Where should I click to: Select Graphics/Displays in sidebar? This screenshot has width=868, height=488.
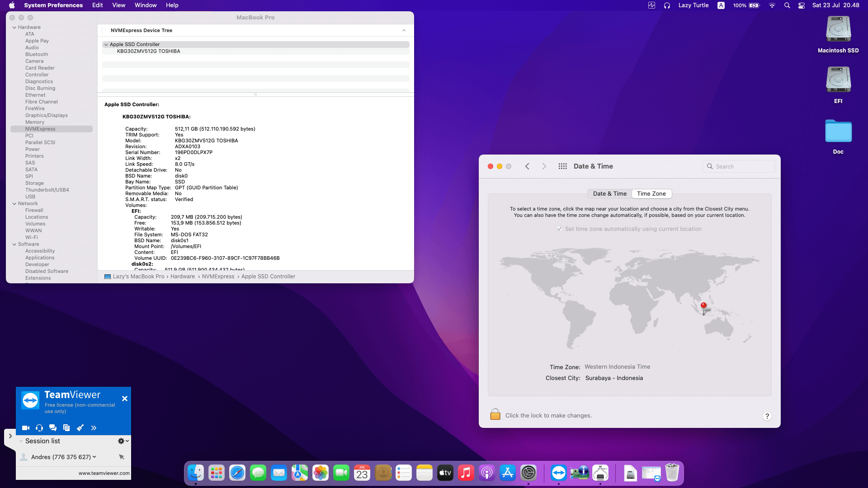tap(47, 115)
